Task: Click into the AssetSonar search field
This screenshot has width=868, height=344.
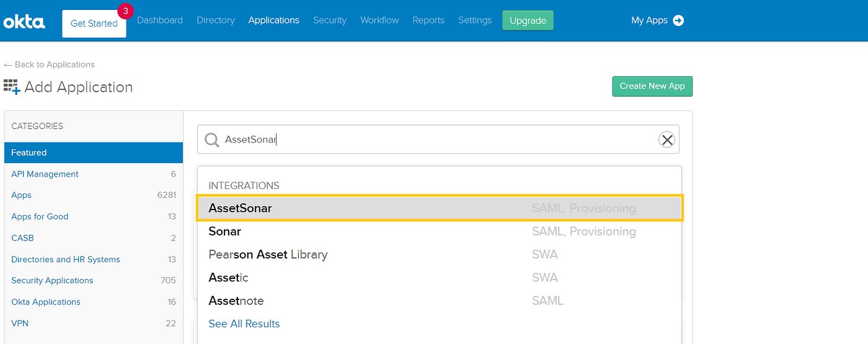Action: point(438,139)
